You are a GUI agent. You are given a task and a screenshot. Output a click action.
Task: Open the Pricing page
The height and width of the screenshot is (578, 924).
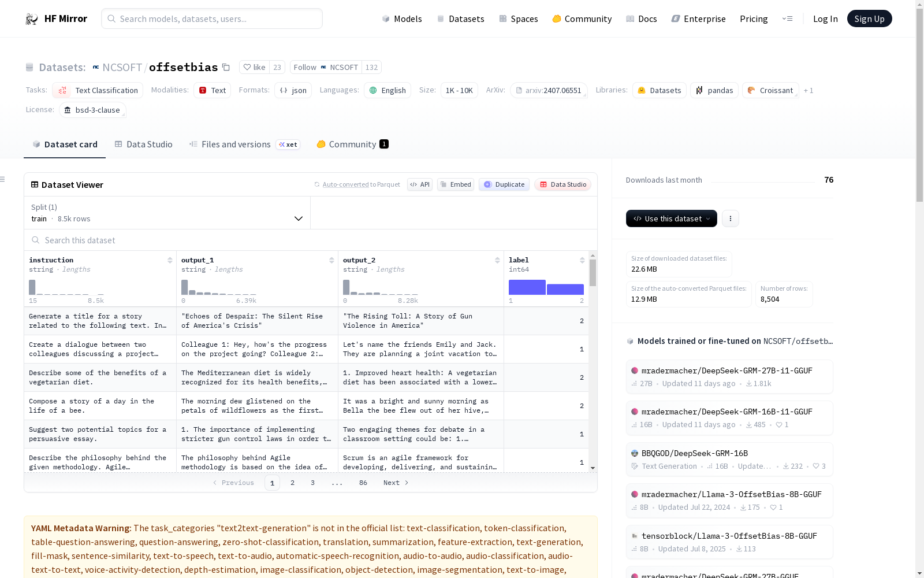pyautogui.click(x=754, y=18)
